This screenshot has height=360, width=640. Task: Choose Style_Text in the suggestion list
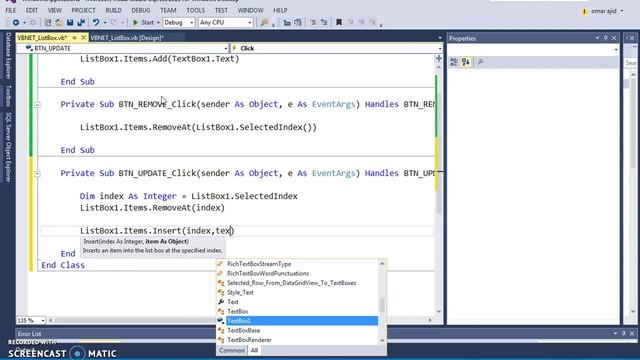pos(240,292)
